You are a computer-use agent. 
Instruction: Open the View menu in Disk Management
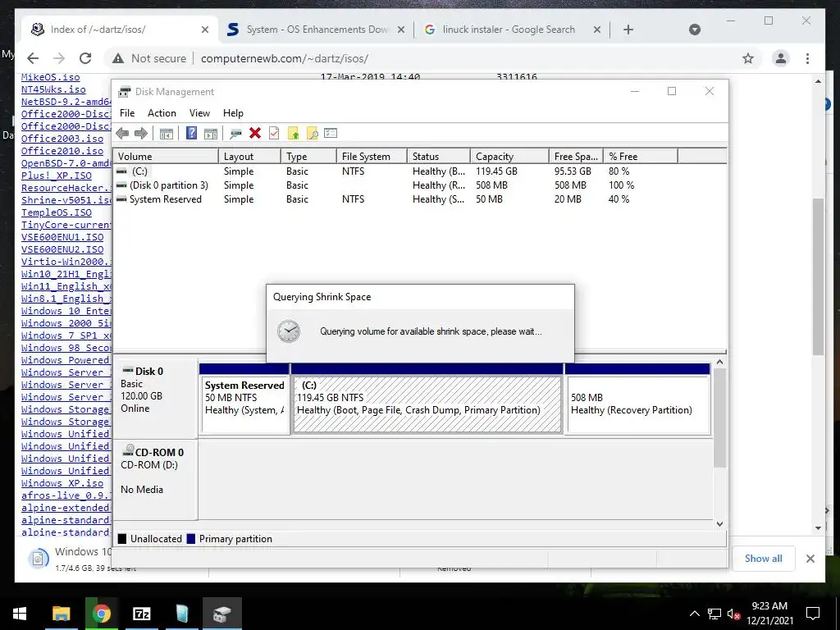tap(199, 113)
